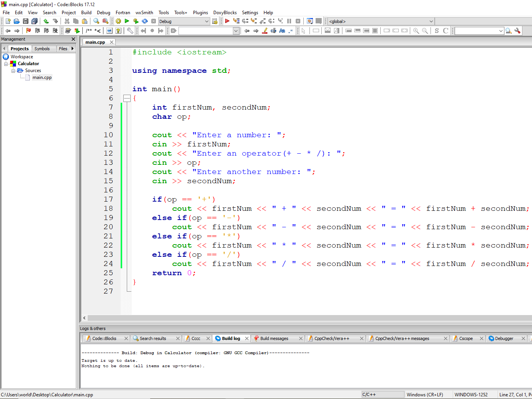The height and width of the screenshot is (399, 532).
Task: Close the main.cpp editor tab
Action: coord(111,42)
